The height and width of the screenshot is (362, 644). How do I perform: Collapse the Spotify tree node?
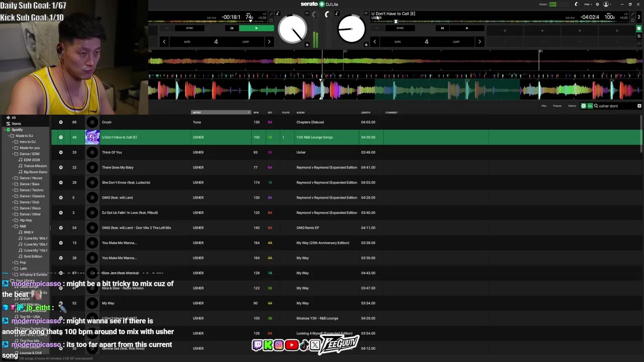pos(4,130)
